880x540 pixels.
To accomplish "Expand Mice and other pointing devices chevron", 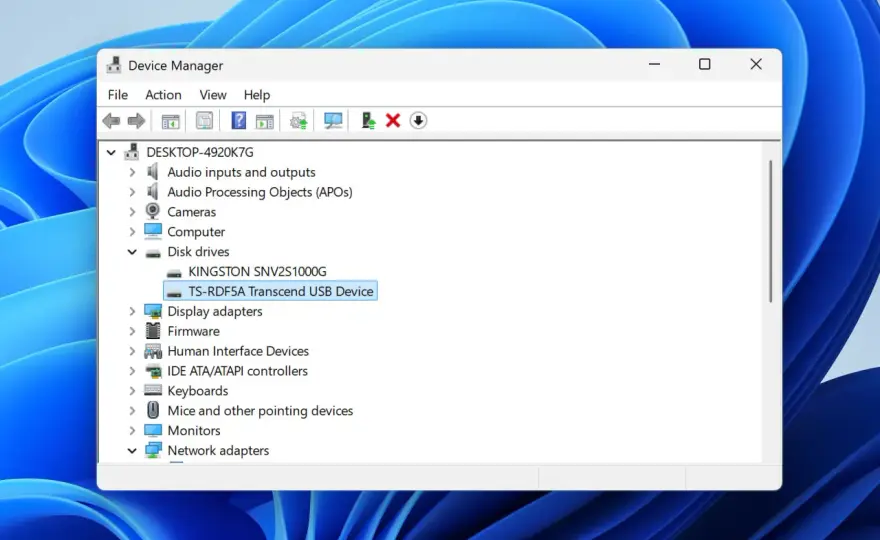I will point(132,411).
